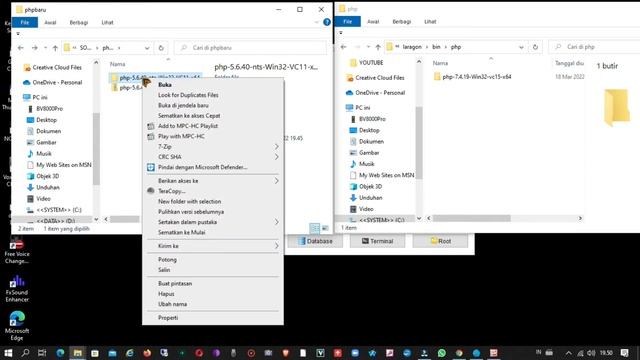The width and height of the screenshot is (640, 360).
Task: Open address history dropdown in phpbaru window
Action: (147, 48)
